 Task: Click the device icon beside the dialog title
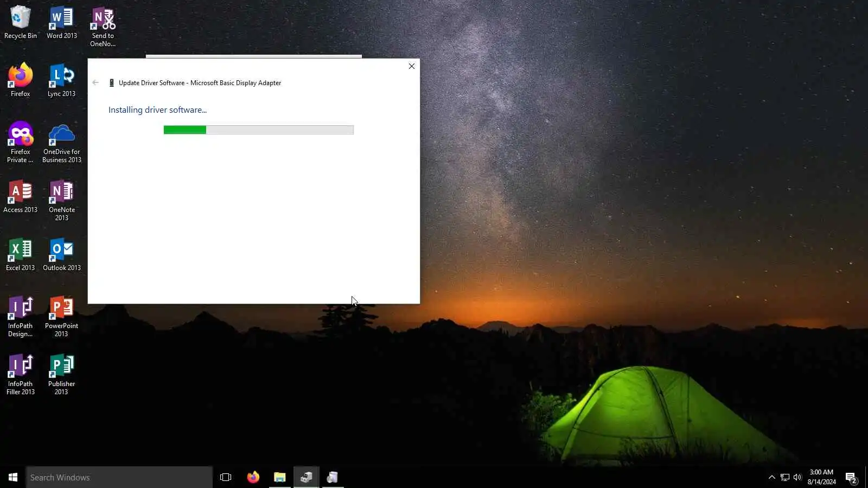click(112, 83)
